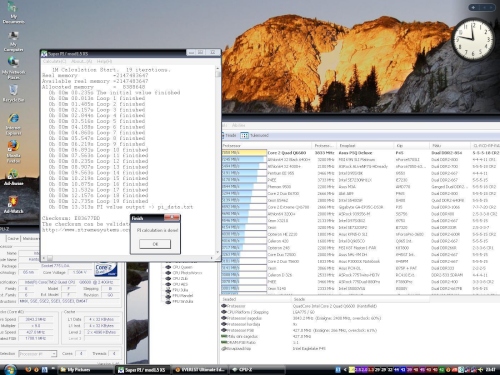Switch to Super PI taskbar button
The height and width of the screenshot is (375, 500).
143,370
